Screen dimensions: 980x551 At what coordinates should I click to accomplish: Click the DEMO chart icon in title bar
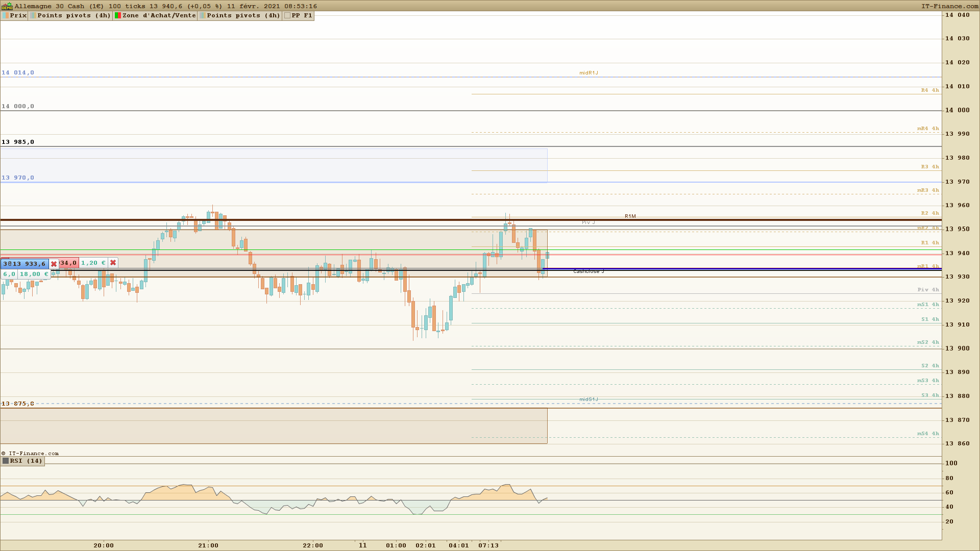click(7, 6)
